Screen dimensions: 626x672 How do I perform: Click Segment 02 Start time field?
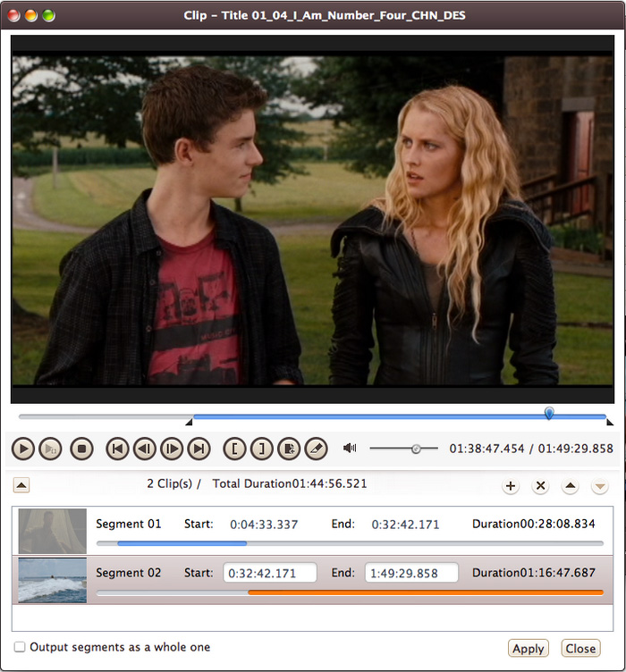tap(270, 573)
